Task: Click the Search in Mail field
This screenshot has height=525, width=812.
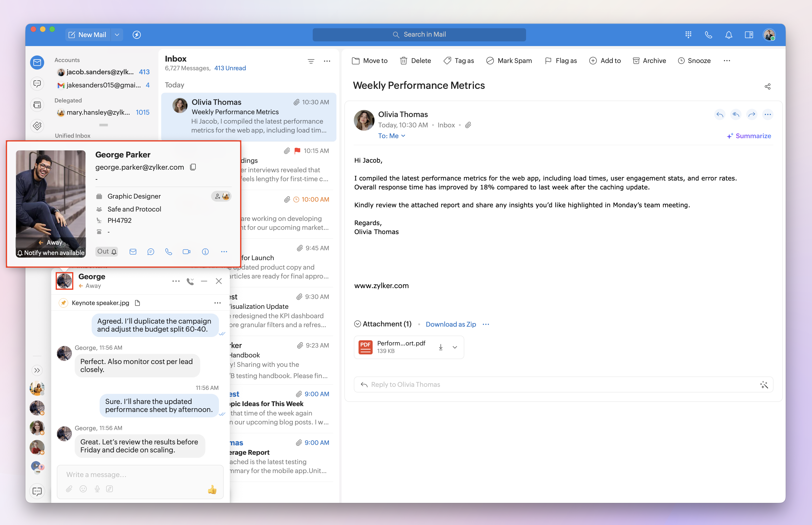Action: tap(419, 35)
